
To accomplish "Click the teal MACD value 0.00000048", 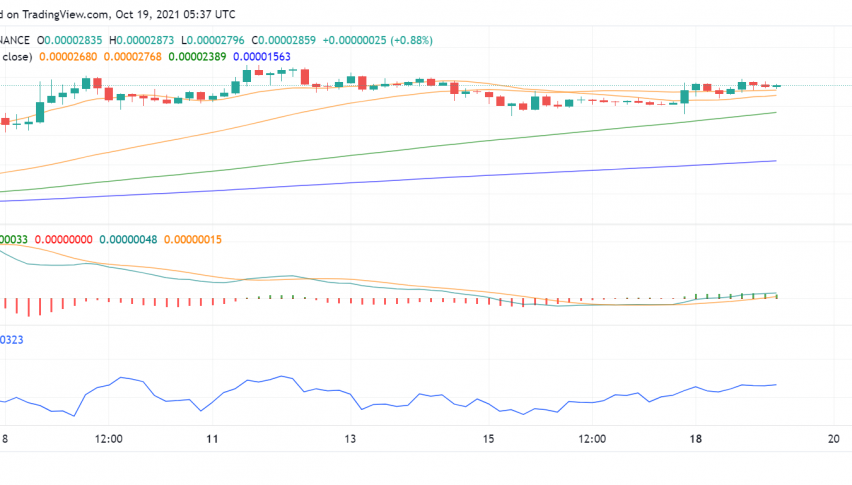I will coord(128,240).
